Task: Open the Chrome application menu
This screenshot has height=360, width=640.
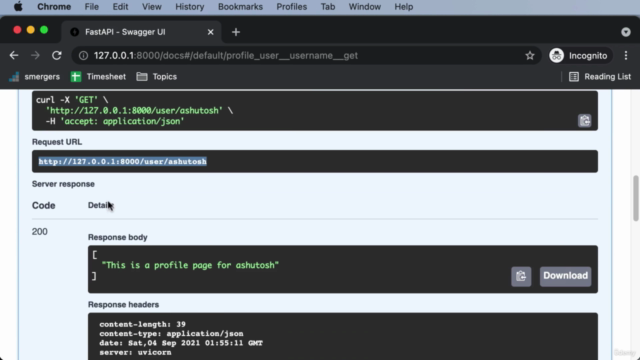Action: click(54, 7)
